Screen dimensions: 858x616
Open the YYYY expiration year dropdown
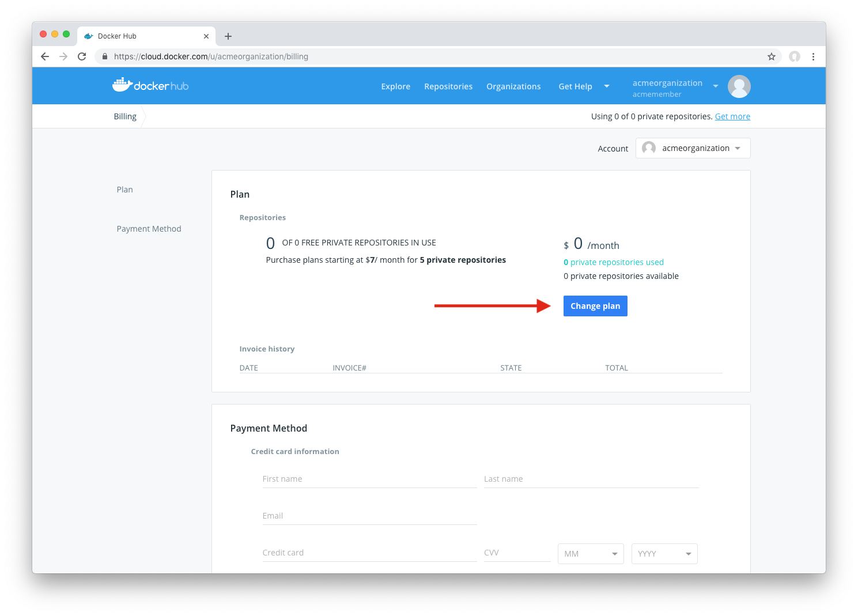[x=664, y=554]
